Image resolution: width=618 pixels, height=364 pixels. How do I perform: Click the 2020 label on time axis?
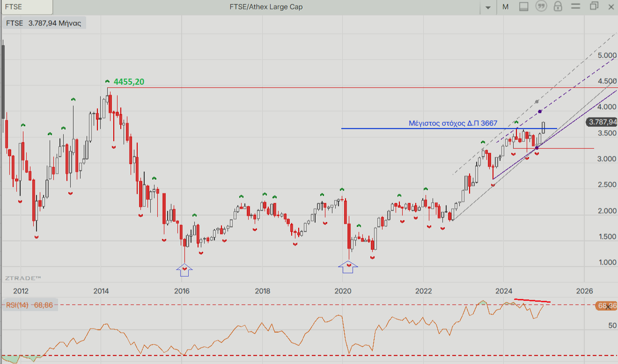pyautogui.click(x=343, y=291)
